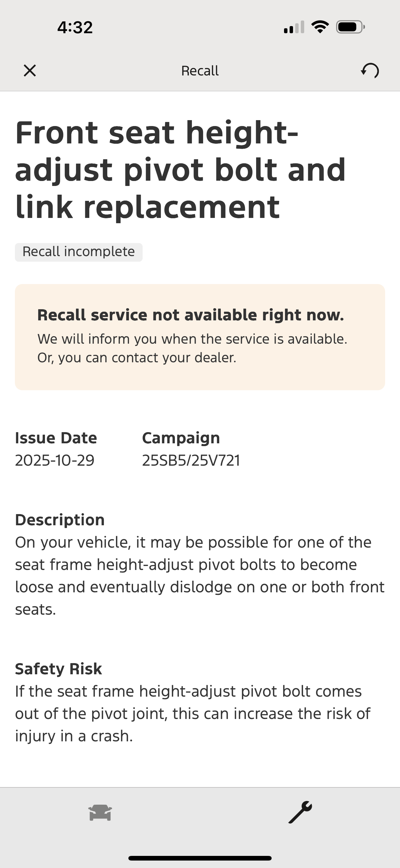Tap the battery indicator icon

coord(350,27)
